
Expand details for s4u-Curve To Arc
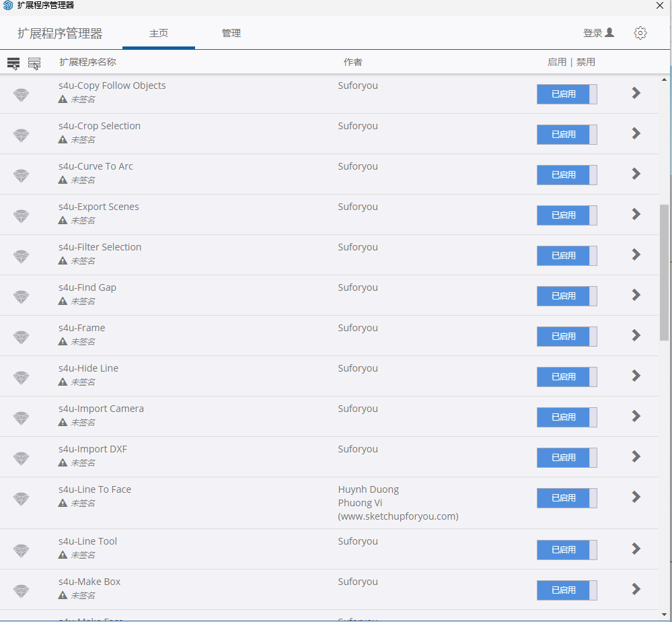click(x=636, y=174)
